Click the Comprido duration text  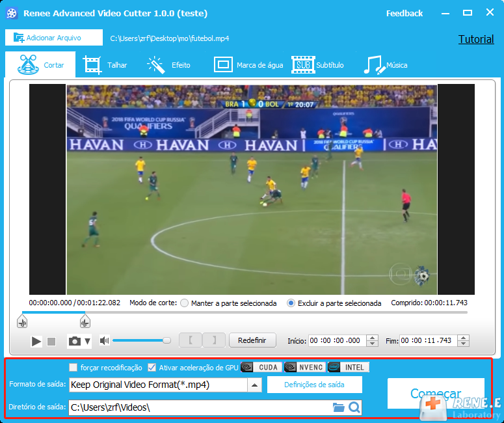click(429, 303)
